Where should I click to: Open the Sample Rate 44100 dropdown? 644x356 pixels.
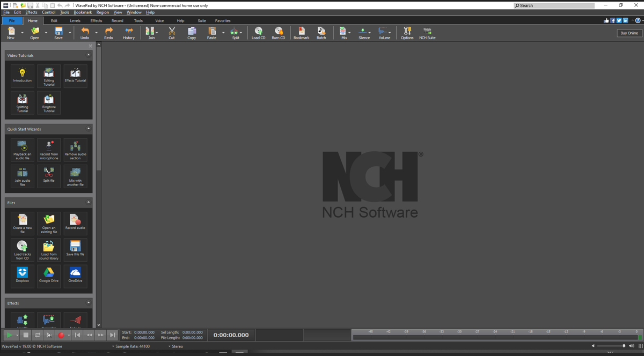[131, 346]
